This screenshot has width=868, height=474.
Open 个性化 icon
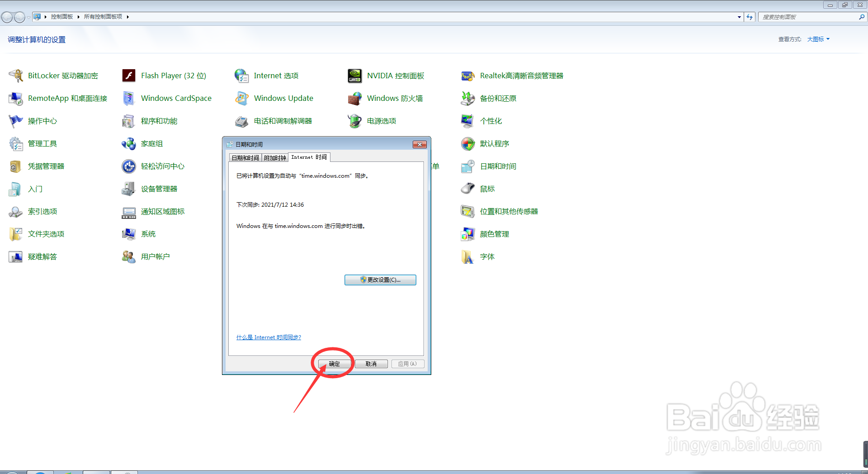pos(468,121)
